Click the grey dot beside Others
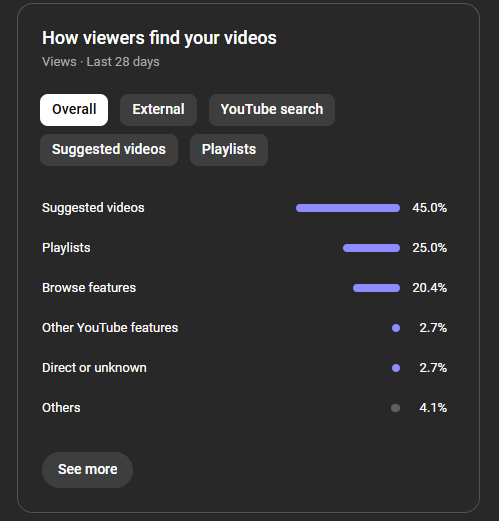Viewport: 499px width, 521px height. click(x=396, y=408)
